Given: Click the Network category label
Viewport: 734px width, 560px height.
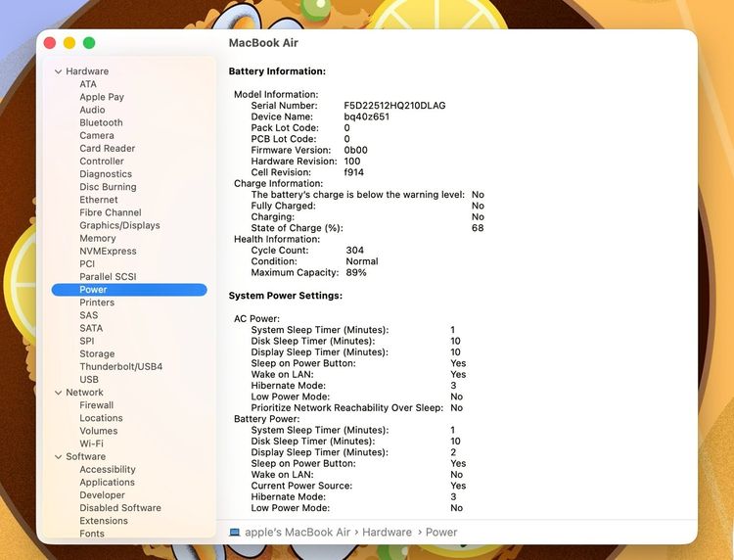Looking at the screenshot, I should tap(84, 393).
